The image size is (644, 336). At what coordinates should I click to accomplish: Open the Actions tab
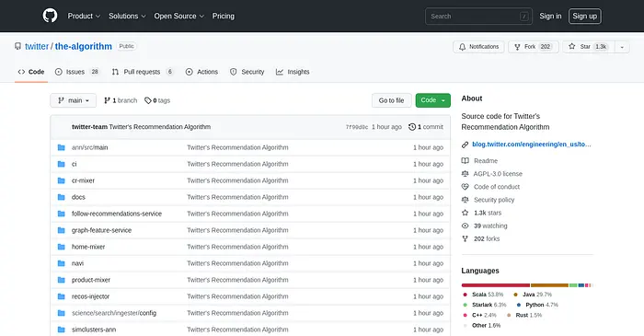[x=201, y=72]
